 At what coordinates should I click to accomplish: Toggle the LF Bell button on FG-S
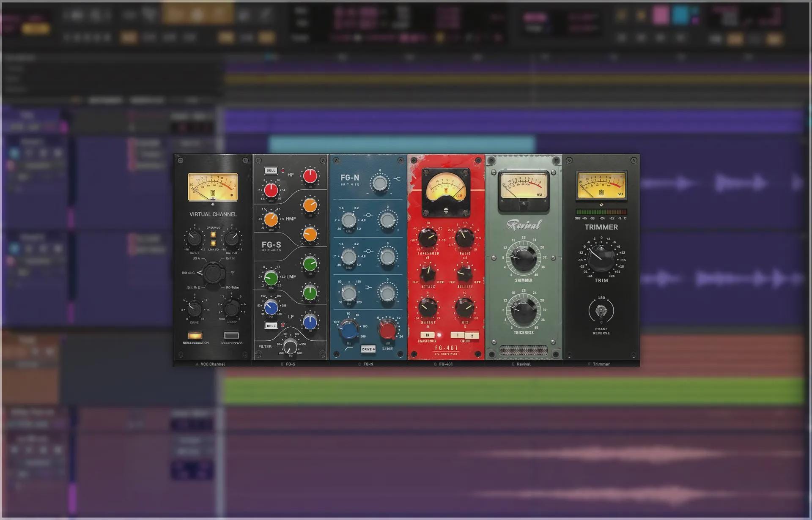[x=271, y=326]
